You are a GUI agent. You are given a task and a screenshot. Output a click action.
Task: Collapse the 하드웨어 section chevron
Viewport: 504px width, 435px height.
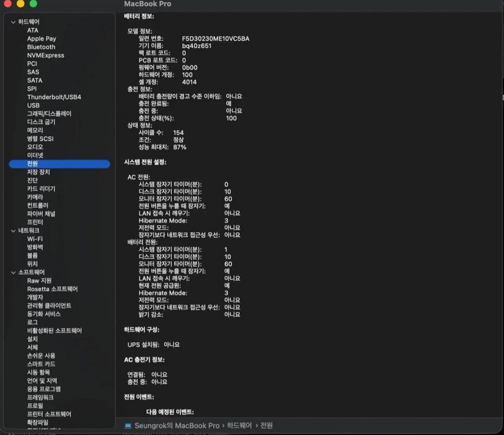[x=13, y=22]
